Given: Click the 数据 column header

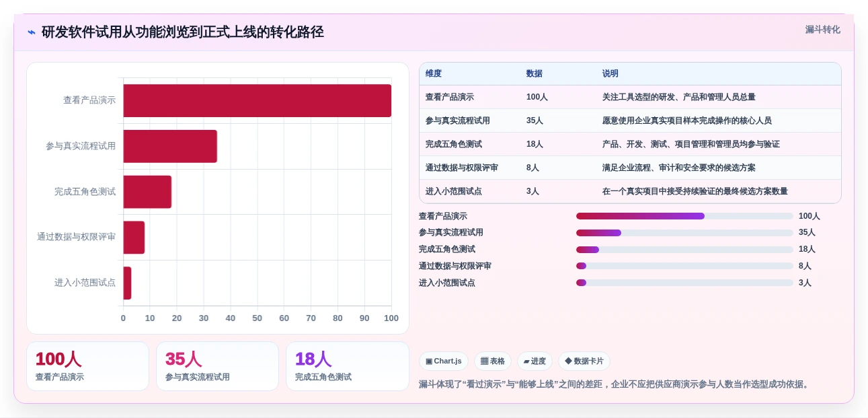Looking at the screenshot, I should 535,74.
